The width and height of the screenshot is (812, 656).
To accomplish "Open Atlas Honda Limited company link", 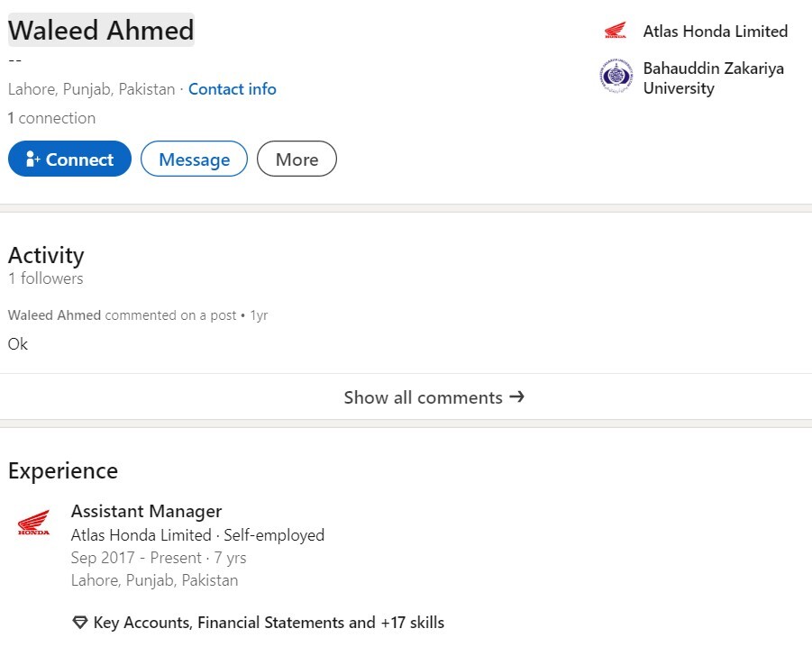I will (716, 31).
